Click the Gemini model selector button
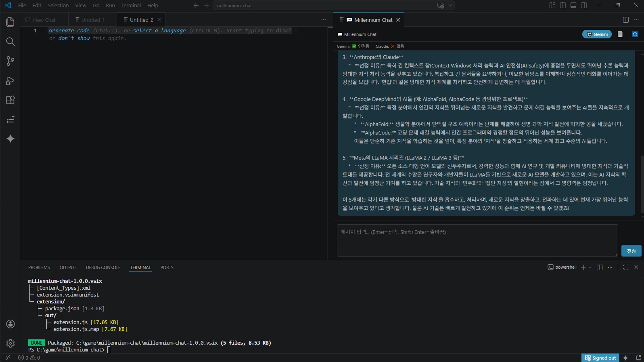The width and height of the screenshot is (644, 362). 597,34
